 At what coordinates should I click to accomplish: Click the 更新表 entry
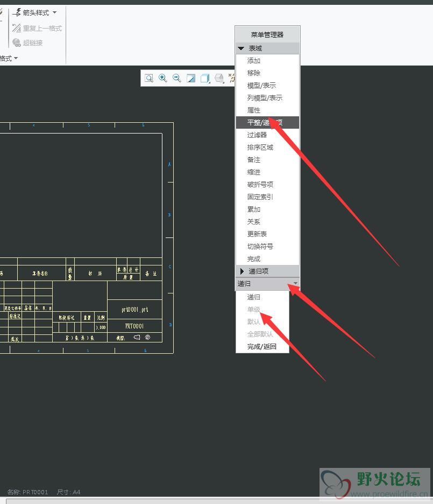[257, 234]
